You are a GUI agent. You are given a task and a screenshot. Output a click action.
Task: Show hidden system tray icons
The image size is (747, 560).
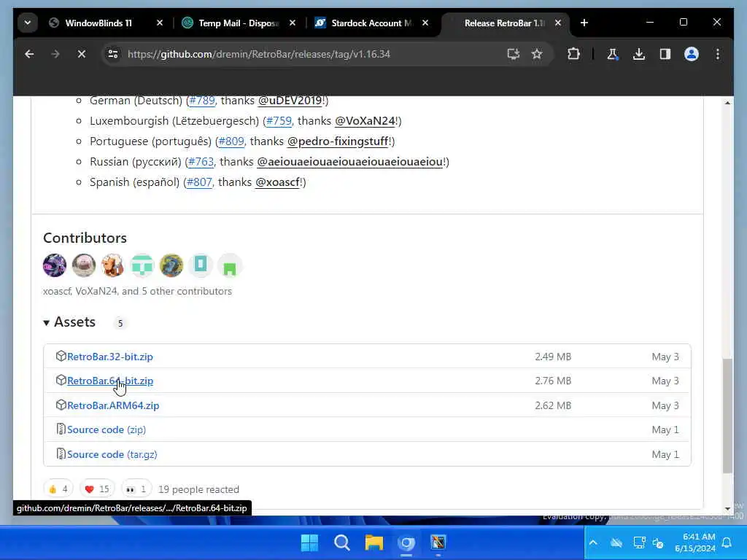pos(593,542)
